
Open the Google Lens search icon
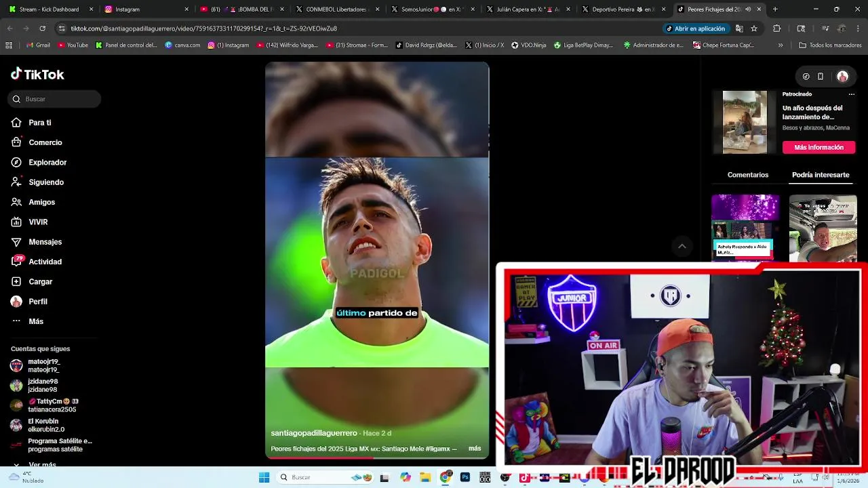point(801,28)
